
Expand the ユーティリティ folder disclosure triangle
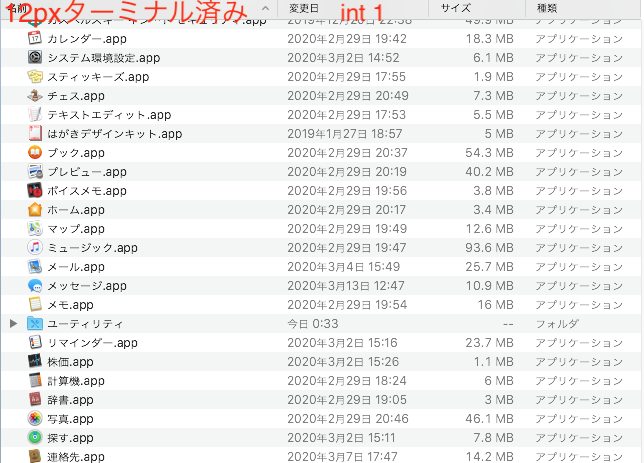tap(13, 323)
